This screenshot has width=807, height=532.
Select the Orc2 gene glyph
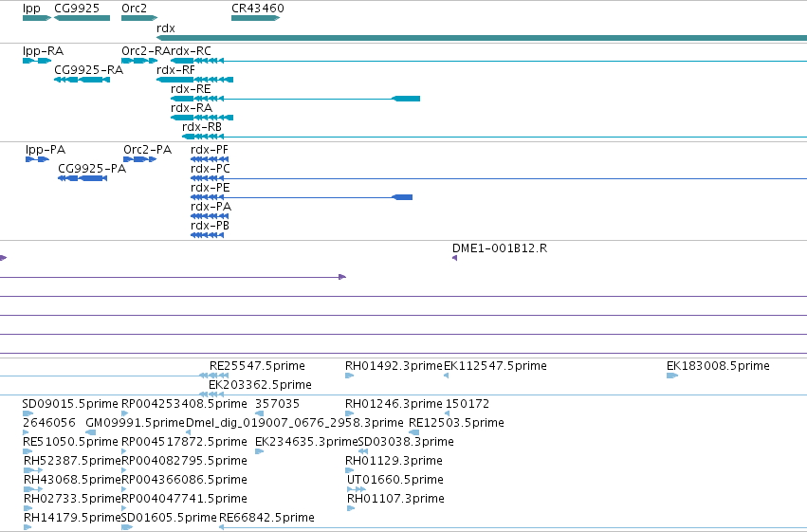pos(139,18)
